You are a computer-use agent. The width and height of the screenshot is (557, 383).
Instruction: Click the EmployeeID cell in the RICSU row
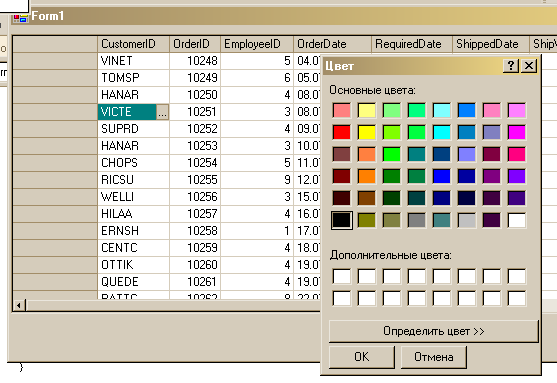tap(257, 180)
